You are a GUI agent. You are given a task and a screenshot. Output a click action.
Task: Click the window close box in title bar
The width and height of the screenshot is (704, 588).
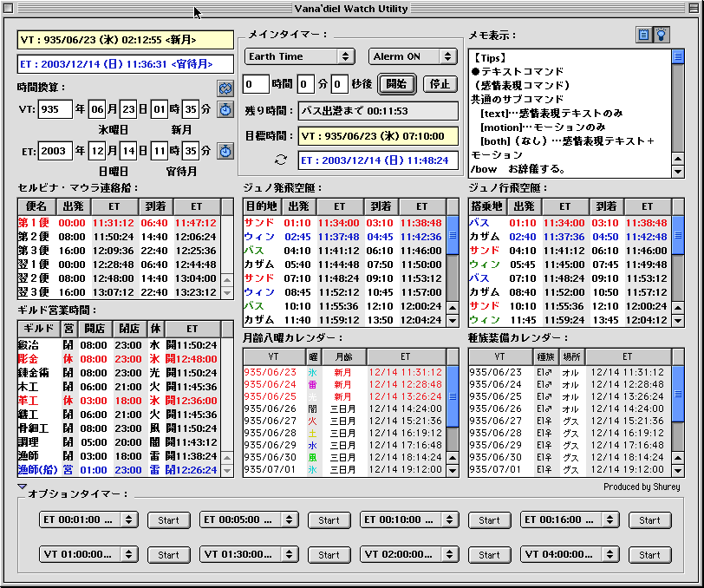pyautogui.click(x=8, y=8)
